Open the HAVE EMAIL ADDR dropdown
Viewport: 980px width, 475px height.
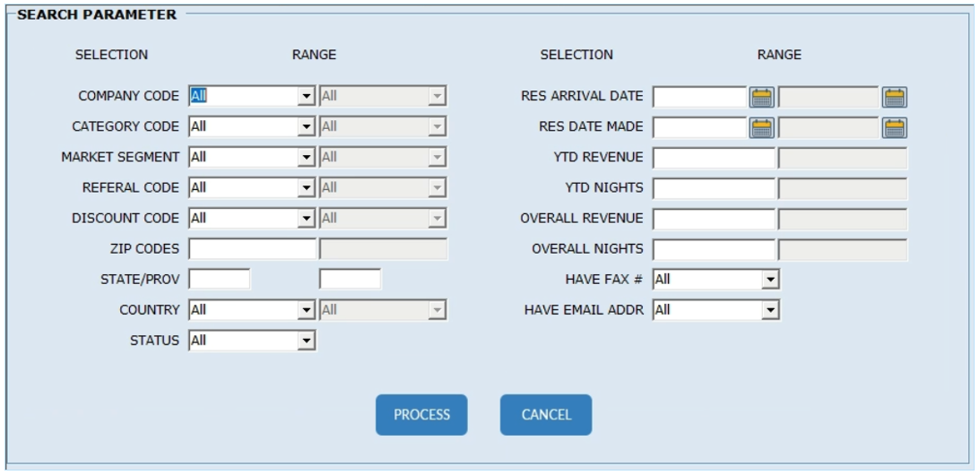pos(769,310)
